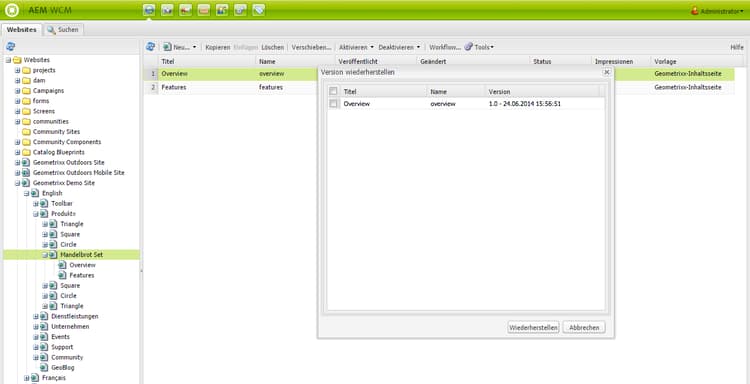750x384 pixels.
Task: Open the Tools dropdown arrow in grid toolbar
Action: tap(492, 47)
